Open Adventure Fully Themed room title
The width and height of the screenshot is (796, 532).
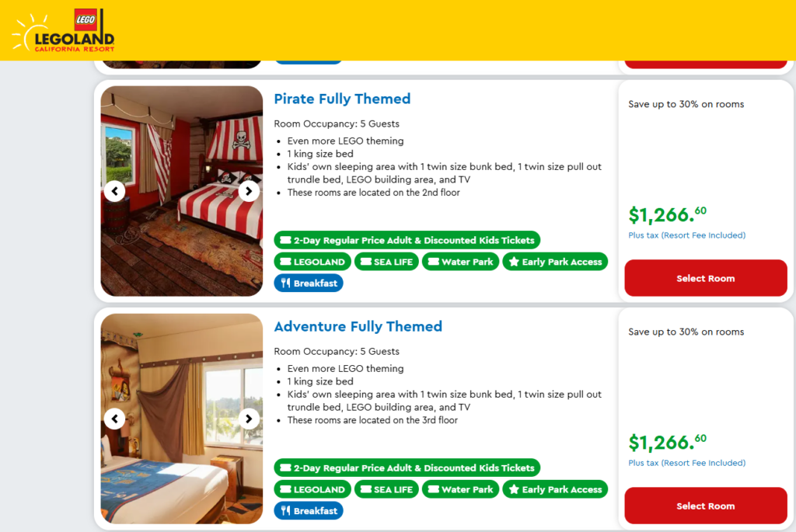(x=358, y=327)
